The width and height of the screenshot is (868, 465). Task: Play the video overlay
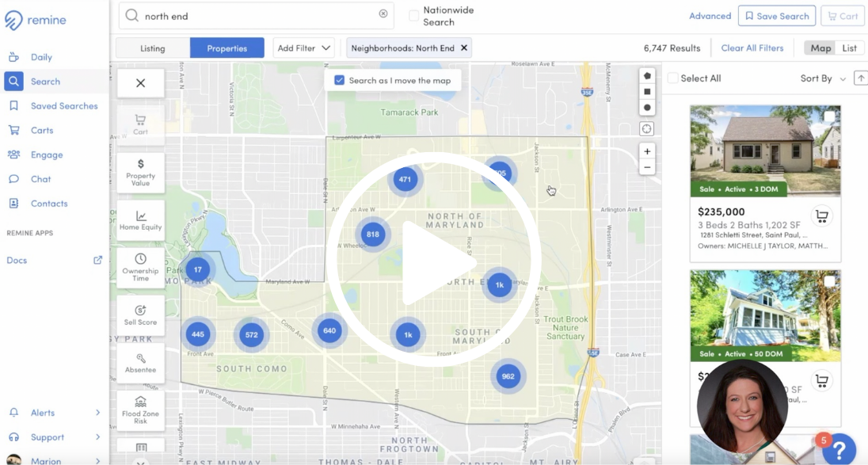point(432,260)
